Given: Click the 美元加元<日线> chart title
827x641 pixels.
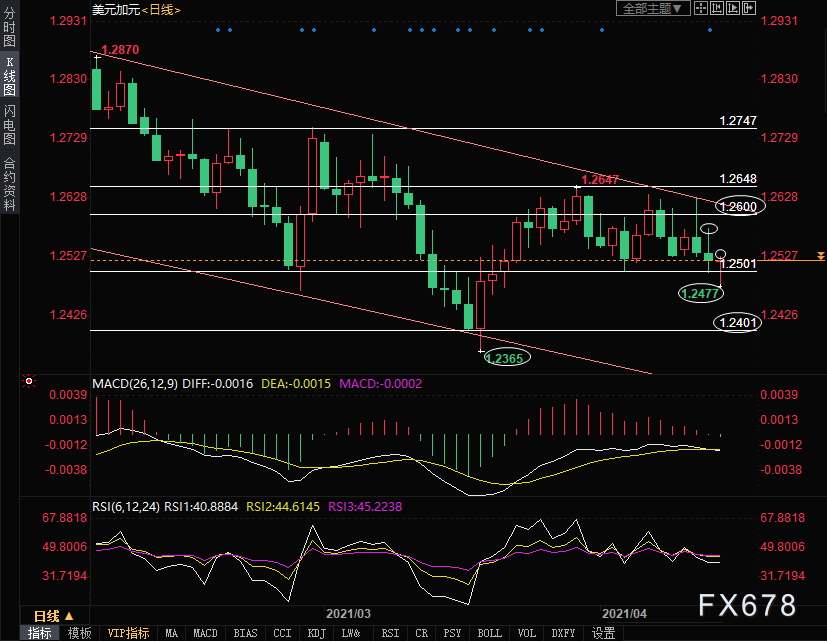Looking at the screenshot, I should [136, 9].
